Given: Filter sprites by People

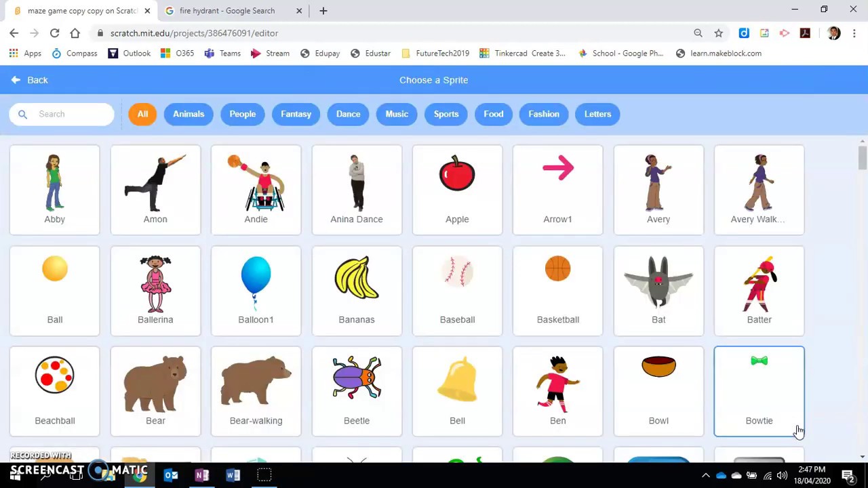Looking at the screenshot, I should (242, 114).
